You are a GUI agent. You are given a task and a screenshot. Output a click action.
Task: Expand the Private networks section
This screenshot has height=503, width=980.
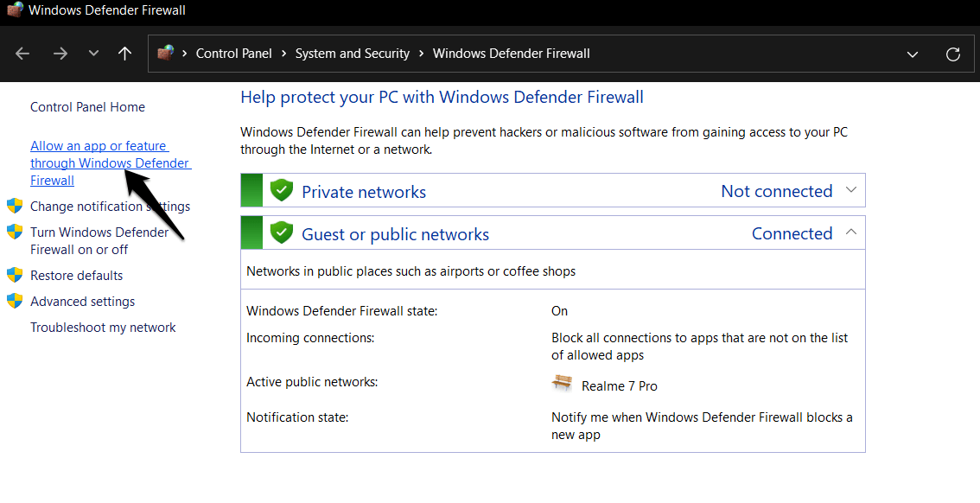coord(851,189)
